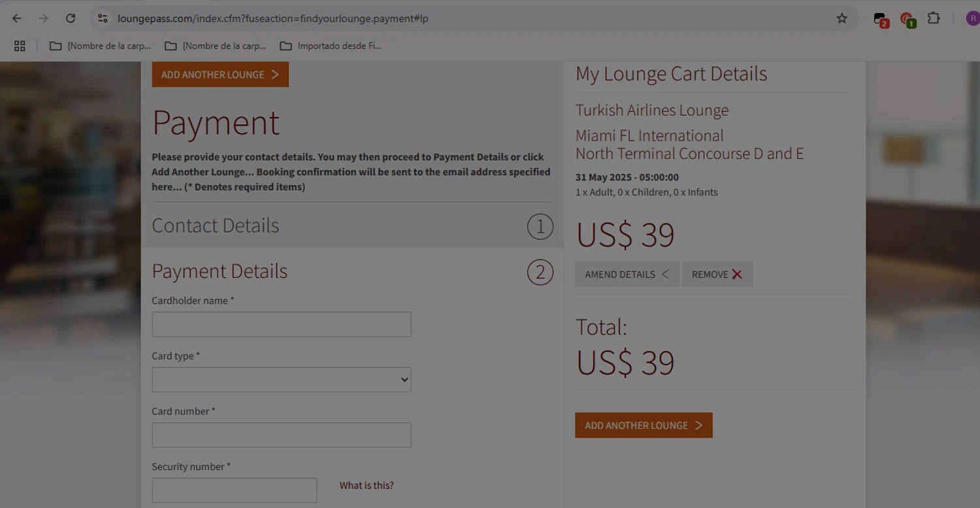Open the extension with green badge 1

[x=907, y=19]
